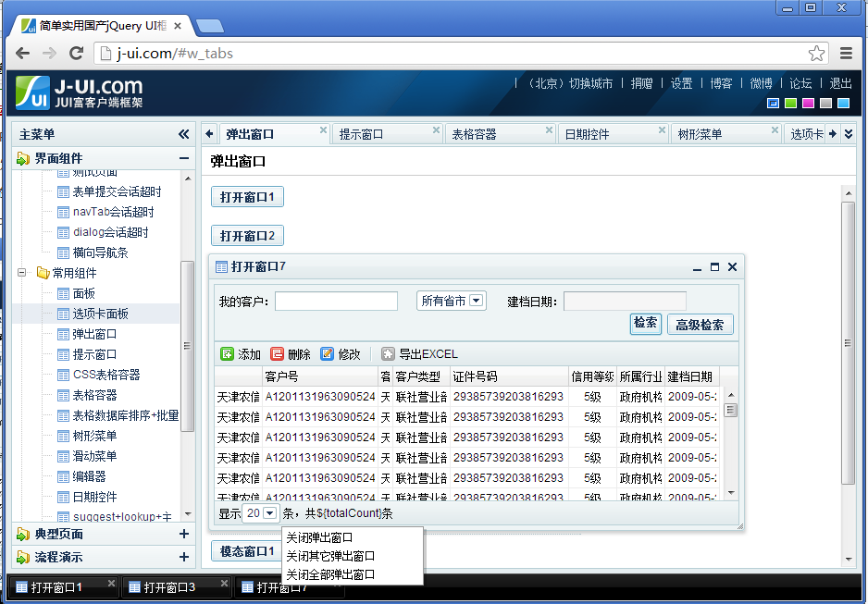
Task: Open the rows-per-page dropdown showing 20
Action: point(260,513)
